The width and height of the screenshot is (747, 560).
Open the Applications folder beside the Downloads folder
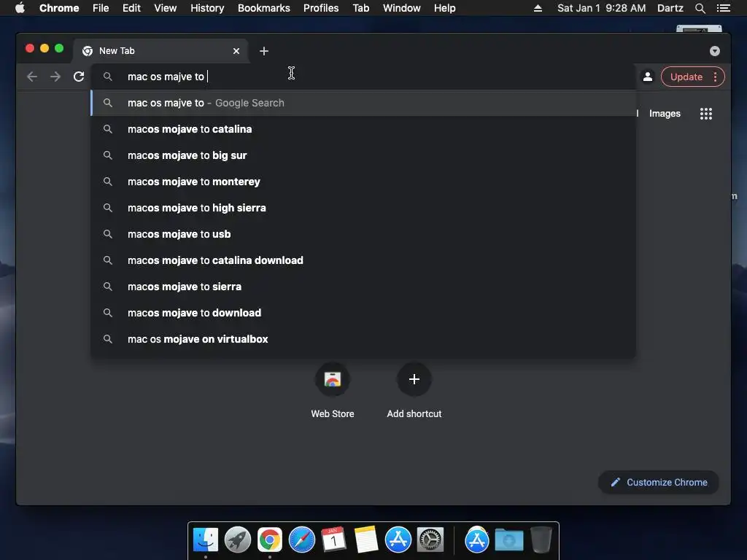click(x=477, y=540)
